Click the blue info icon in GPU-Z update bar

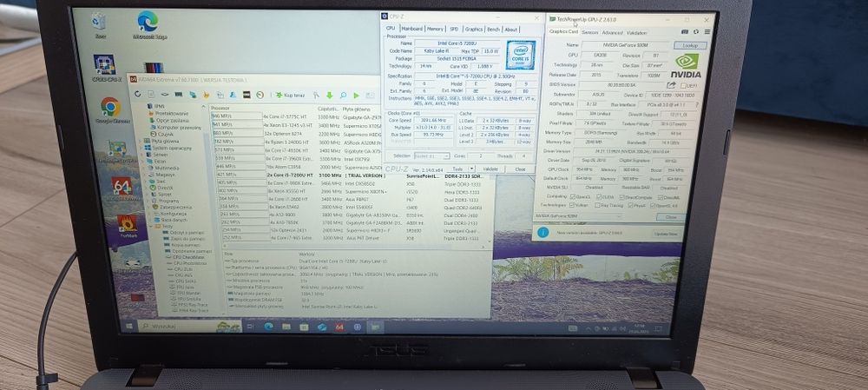543,232
